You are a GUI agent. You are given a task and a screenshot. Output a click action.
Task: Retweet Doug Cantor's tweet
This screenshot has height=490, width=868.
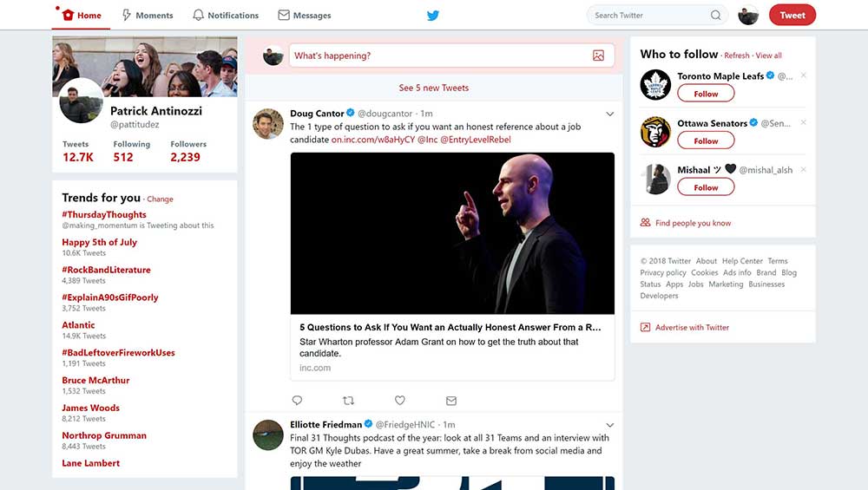click(348, 401)
